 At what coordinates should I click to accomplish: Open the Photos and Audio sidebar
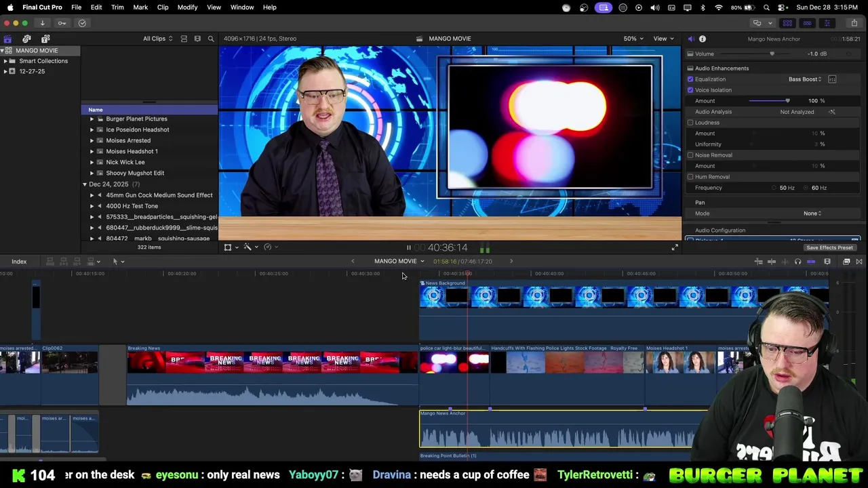(x=26, y=39)
